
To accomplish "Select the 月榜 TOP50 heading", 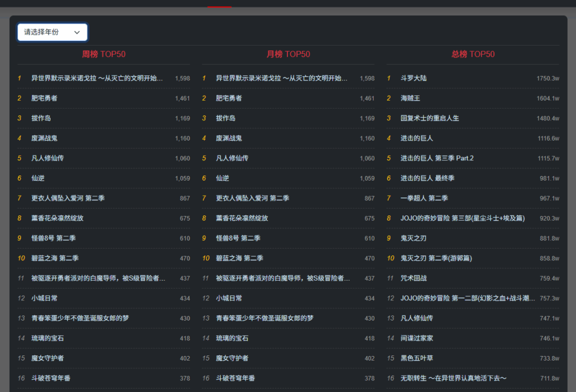I will [289, 55].
